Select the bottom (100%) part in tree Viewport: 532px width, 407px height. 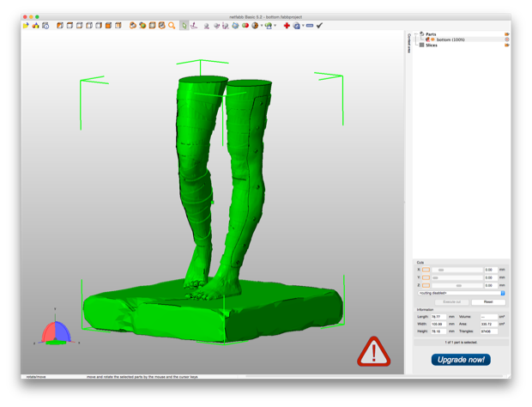(450, 39)
